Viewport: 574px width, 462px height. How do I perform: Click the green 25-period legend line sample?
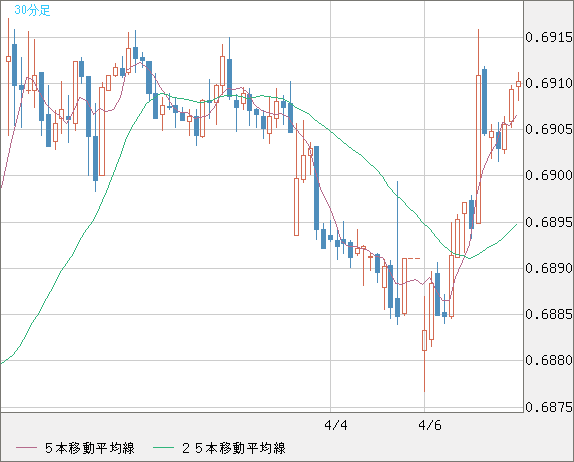(x=163, y=448)
